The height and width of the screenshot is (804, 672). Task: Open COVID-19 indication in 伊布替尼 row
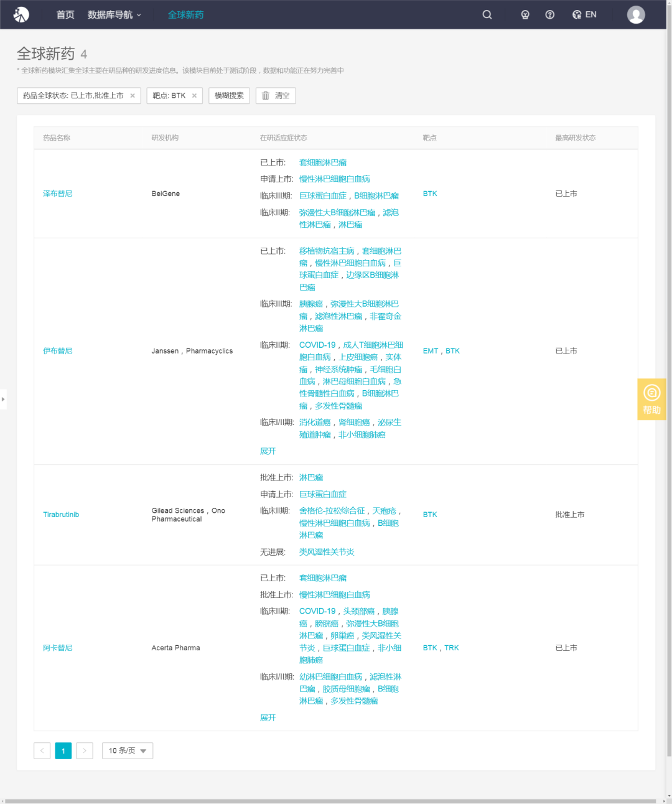click(317, 345)
